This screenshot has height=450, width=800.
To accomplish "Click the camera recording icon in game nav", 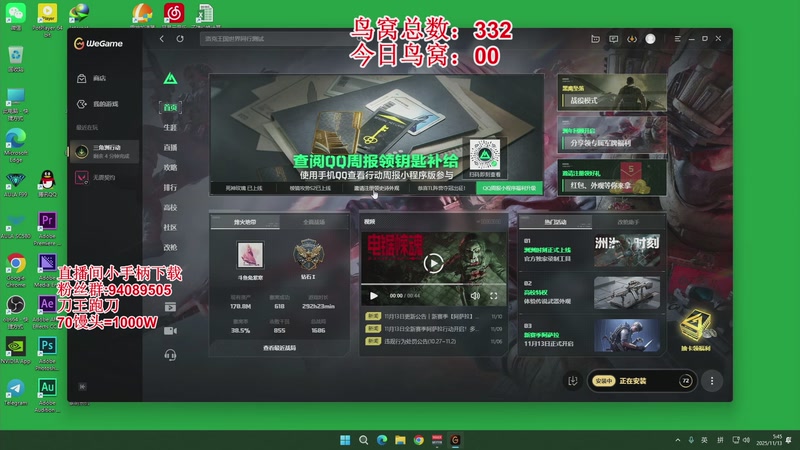I will 170,331.
